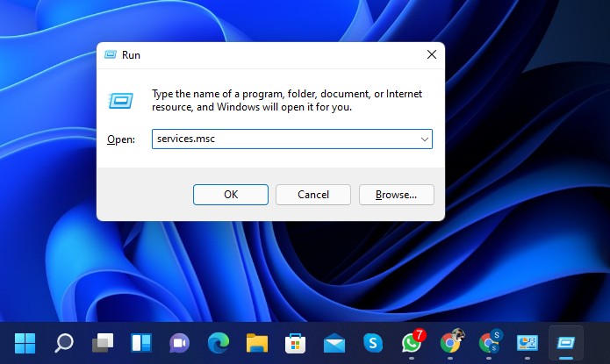
Task: Click the Run icon in title bar
Action: pos(111,55)
